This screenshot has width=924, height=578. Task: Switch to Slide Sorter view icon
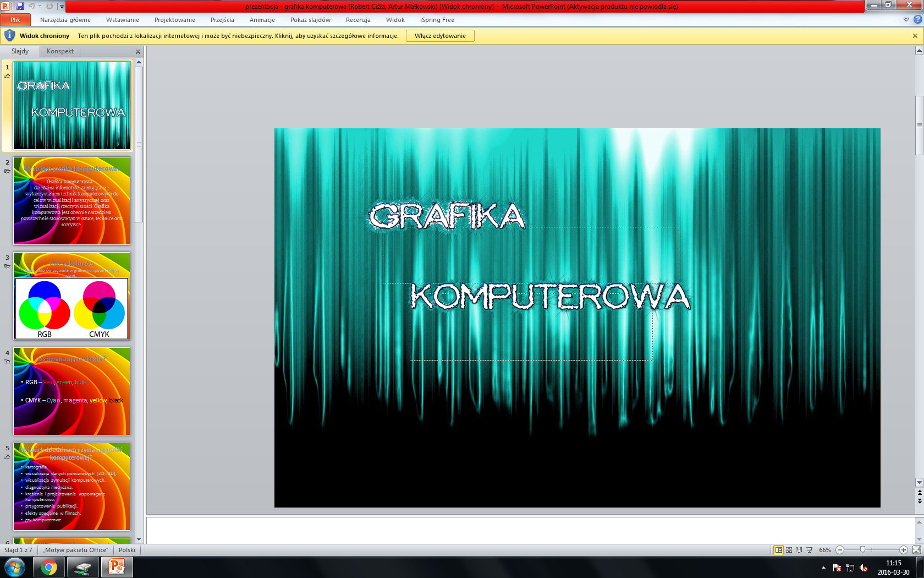pos(789,550)
